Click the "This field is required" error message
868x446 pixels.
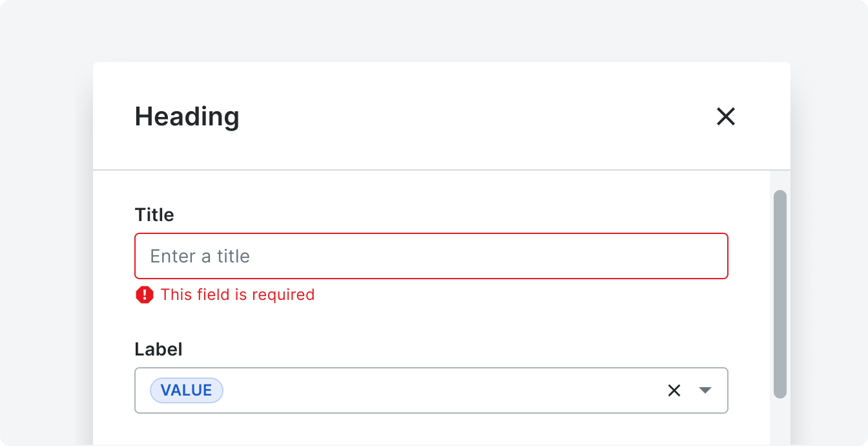click(238, 295)
